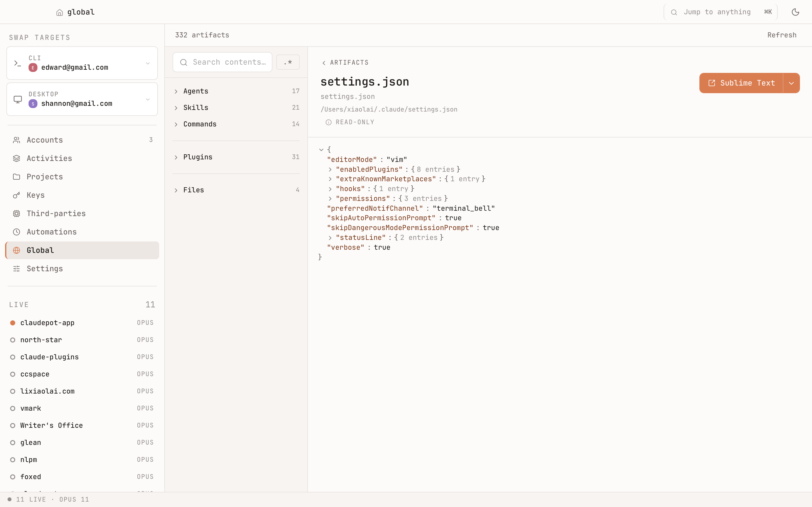Toggle dark mode moon icon
812x507 pixels.
point(795,12)
